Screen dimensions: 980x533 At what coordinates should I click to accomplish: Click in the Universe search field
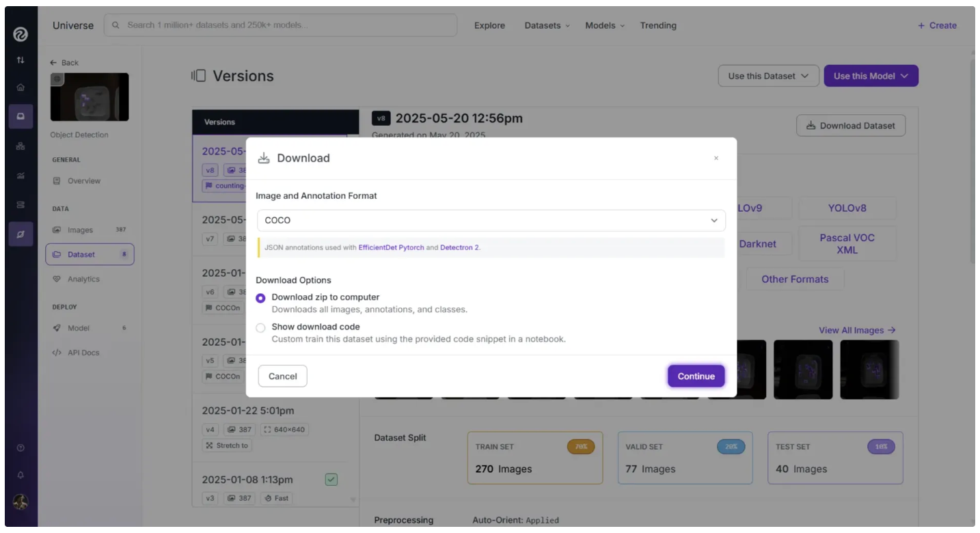pyautogui.click(x=280, y=25)
